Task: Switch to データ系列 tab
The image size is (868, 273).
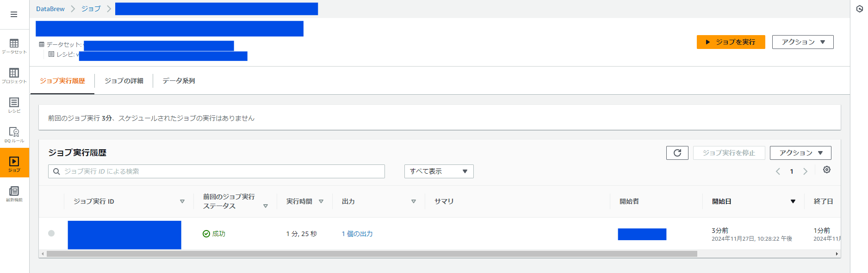Action: [179, 81]
